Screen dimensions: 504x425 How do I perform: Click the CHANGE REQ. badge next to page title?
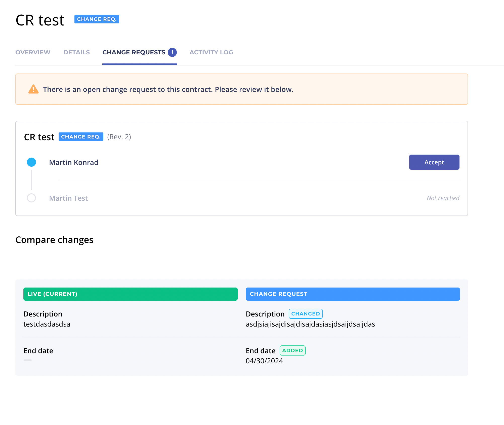[x=97, y=19]
